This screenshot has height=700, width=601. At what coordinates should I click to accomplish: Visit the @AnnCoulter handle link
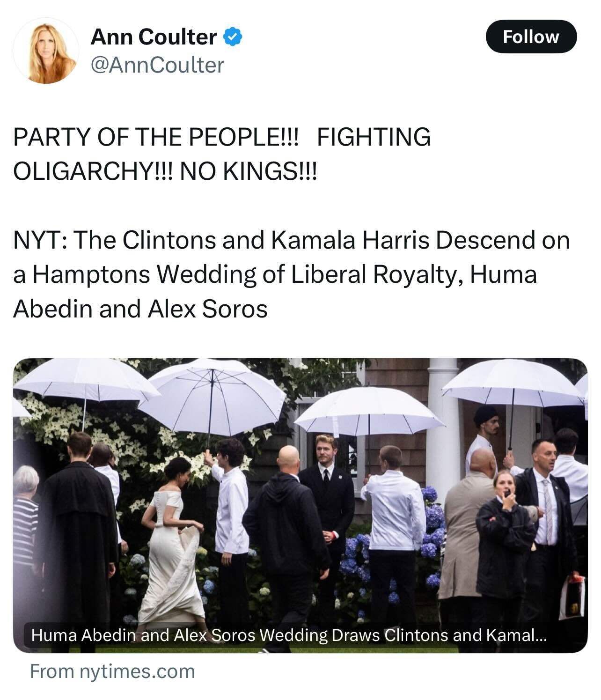157,65
